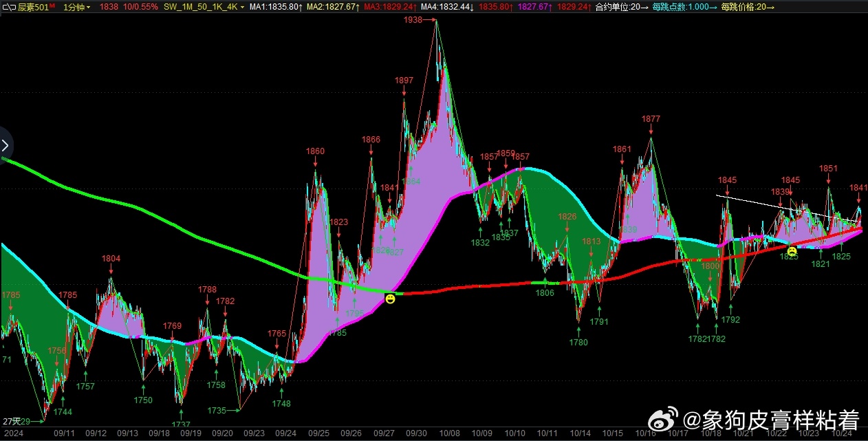
Task: Click the 1826 label
Action: 567,217
